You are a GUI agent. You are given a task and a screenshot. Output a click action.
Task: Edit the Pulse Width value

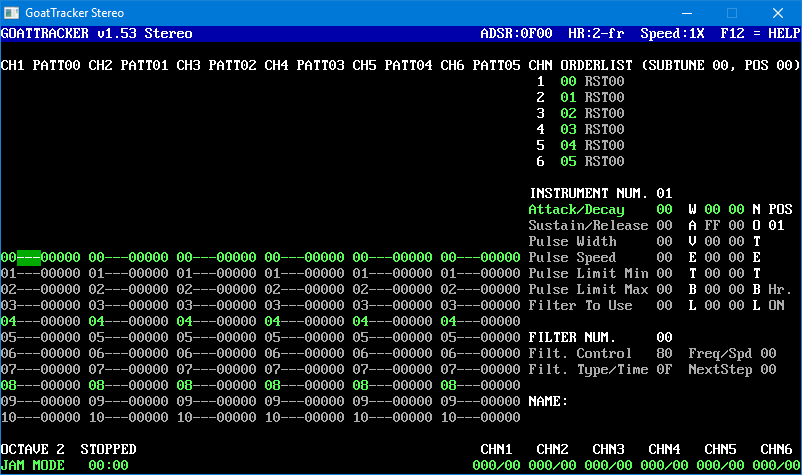664,241
